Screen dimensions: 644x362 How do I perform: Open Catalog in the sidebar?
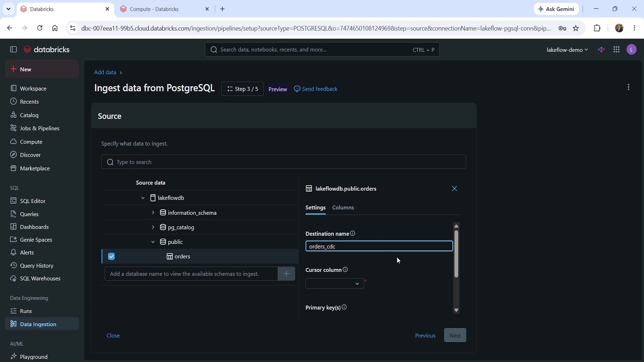[42, 115]
